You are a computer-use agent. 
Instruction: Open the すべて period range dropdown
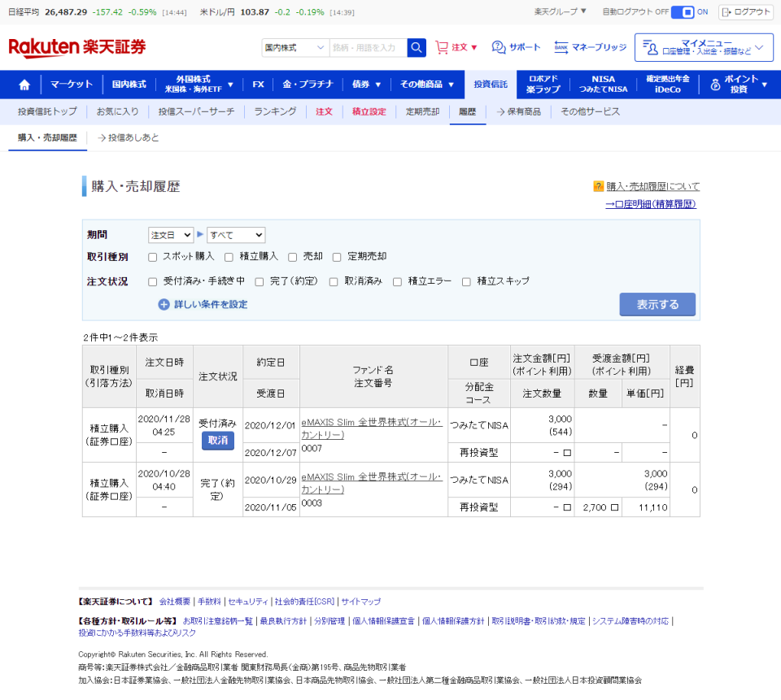pyautogui.click(x=236, y=235)
